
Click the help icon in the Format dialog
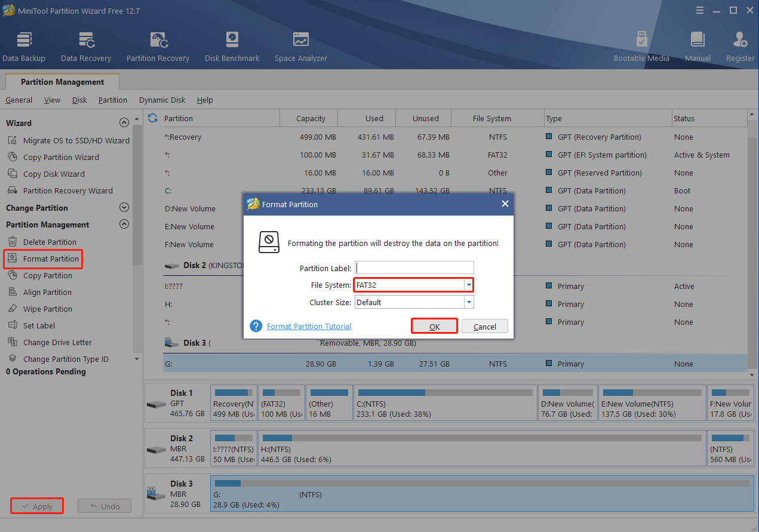click(x=256, y=326)
